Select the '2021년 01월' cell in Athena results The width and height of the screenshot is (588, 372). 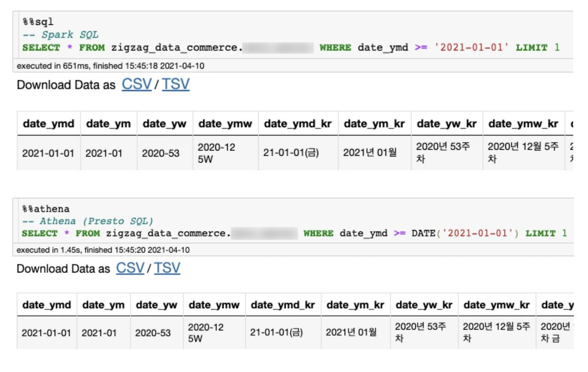356,333
